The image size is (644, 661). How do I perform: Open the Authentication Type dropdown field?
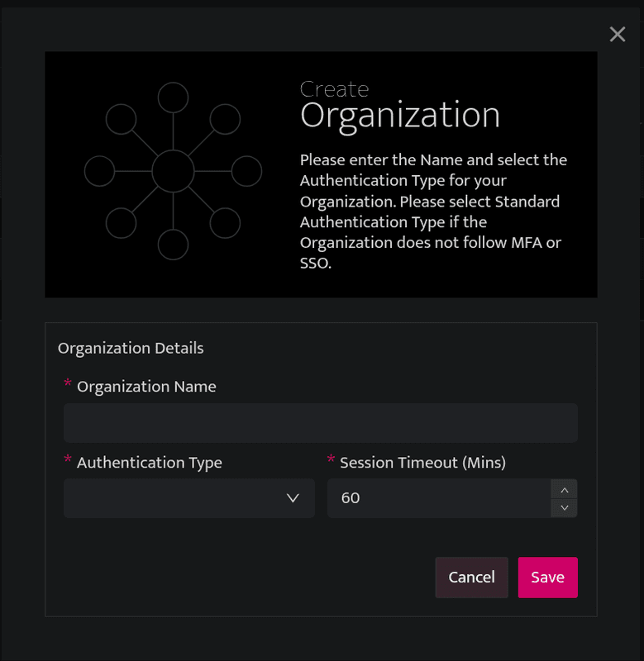[x=189, y=498]
